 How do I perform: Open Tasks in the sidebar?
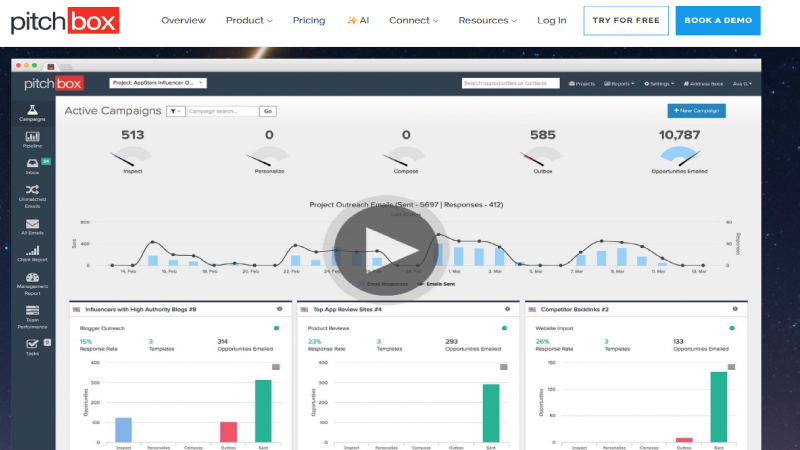[32, 347]
